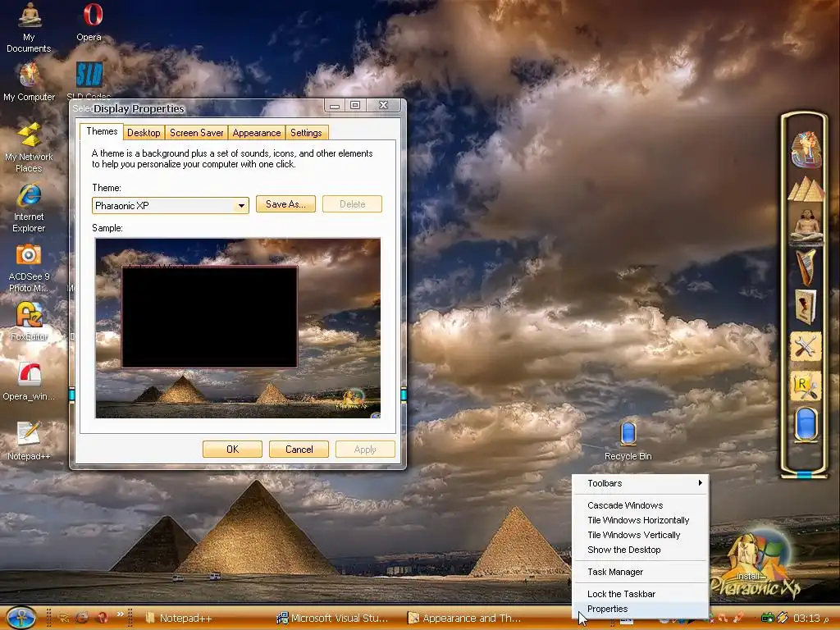Viewport: 840px width, 630px height.
Task: Switch to the Desktop tab
Action: 144,133
